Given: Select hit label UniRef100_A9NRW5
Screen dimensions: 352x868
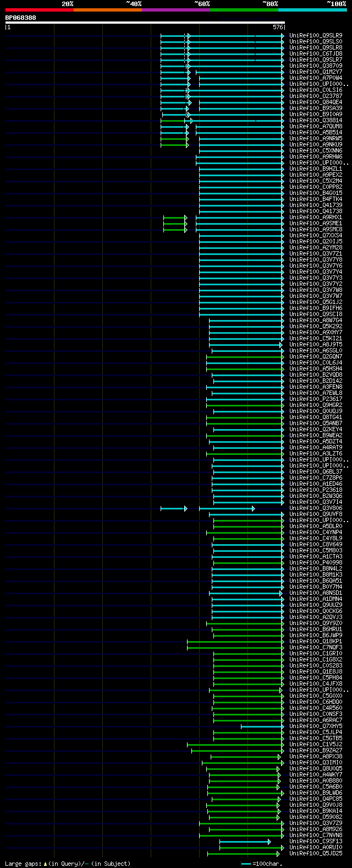Looking at the screenshot, I should click(316, 138).
